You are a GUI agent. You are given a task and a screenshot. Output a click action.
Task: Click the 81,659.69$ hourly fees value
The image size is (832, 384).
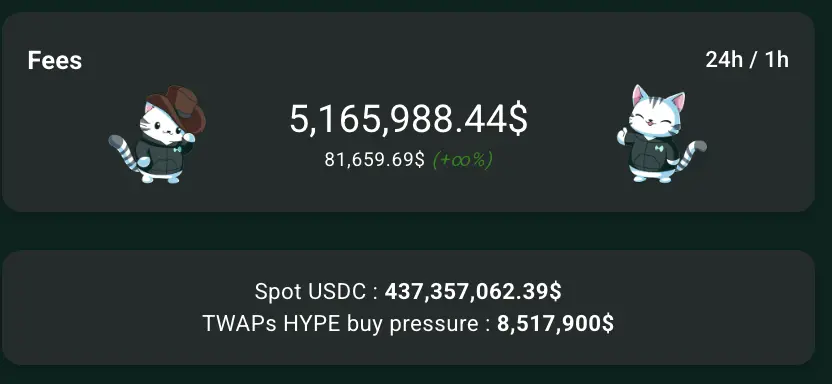(x=375, y=160)
